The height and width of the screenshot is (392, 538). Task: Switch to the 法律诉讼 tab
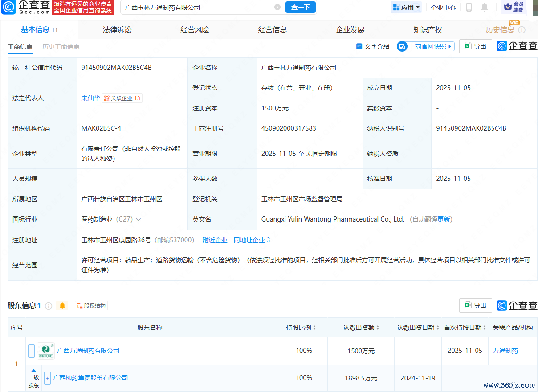click(x=117, y=30)
